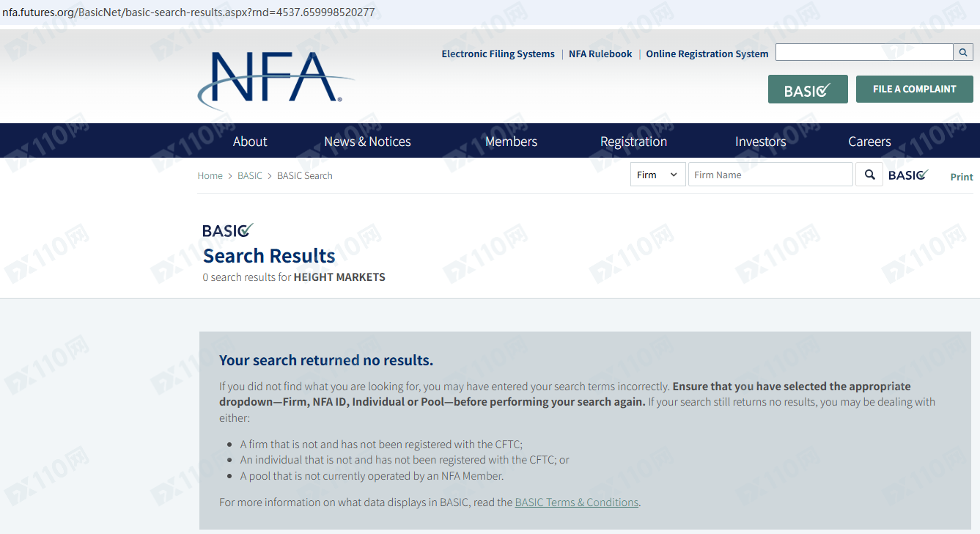Open the Investors menu
This screenshot has height=534, width=980.
[760, 142]
